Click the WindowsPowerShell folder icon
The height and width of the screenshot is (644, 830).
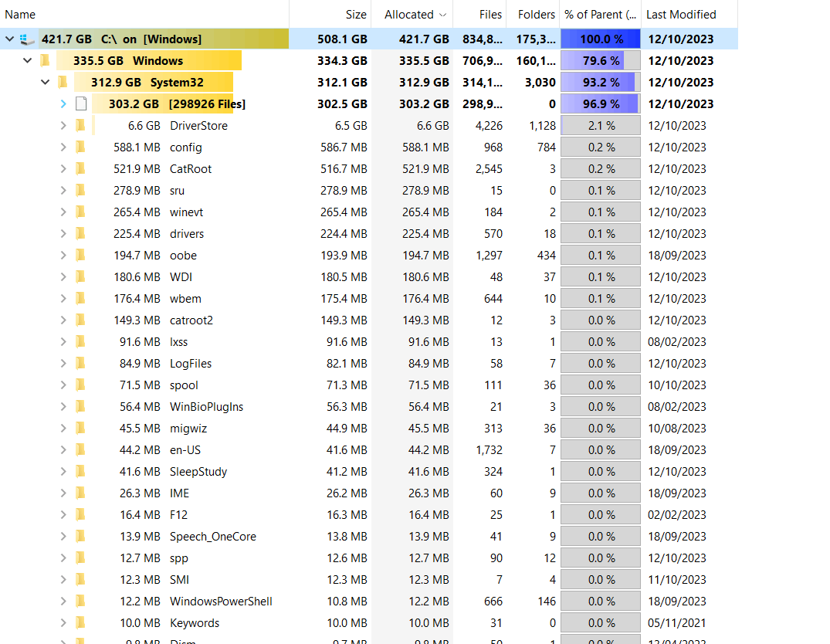[80, 601]
